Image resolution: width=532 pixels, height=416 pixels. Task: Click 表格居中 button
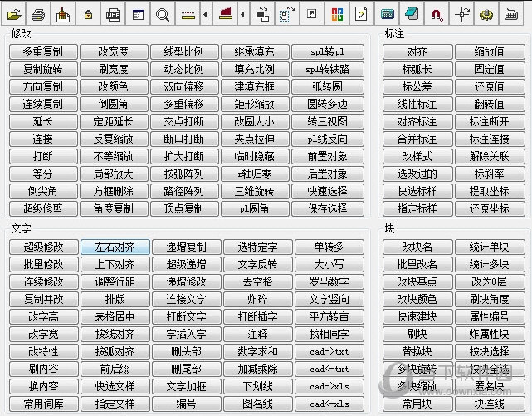115,316
